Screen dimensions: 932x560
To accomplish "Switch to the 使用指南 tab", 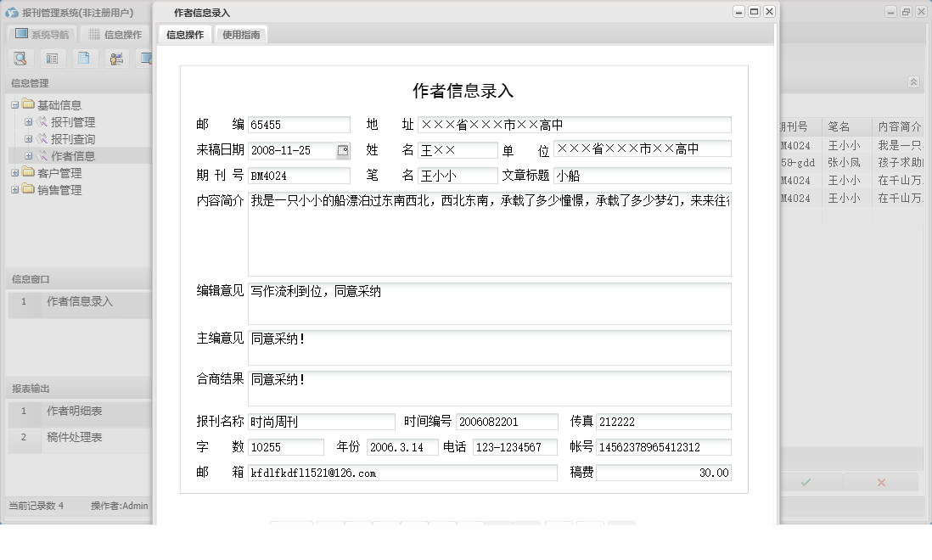I will 241,35.
